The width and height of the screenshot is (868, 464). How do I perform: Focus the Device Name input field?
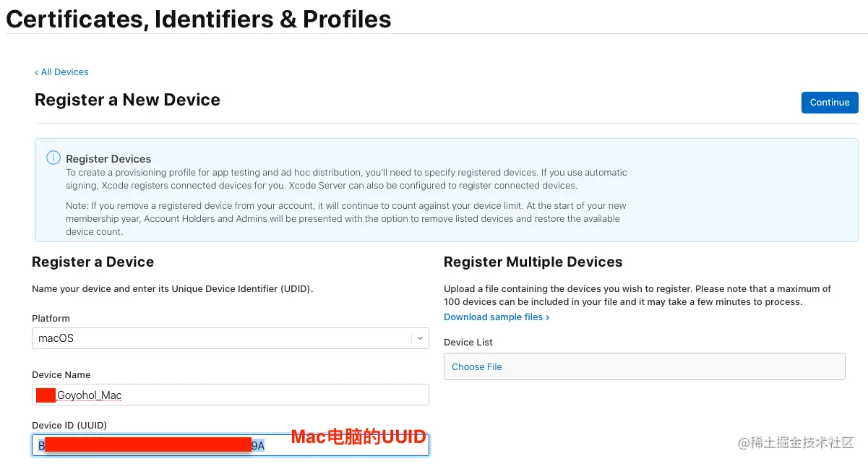coord(231,395)
